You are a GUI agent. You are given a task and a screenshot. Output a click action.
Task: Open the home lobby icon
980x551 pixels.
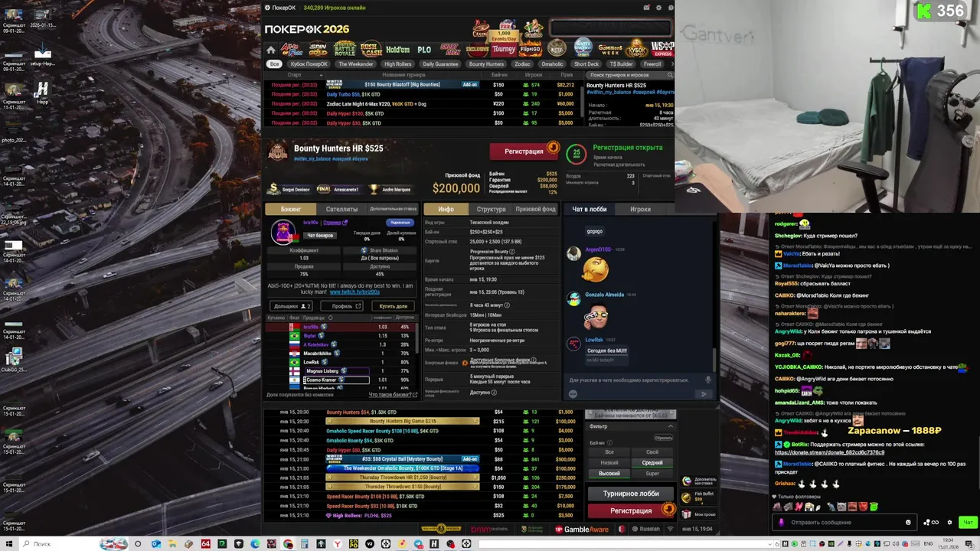[x=271, y=50]
